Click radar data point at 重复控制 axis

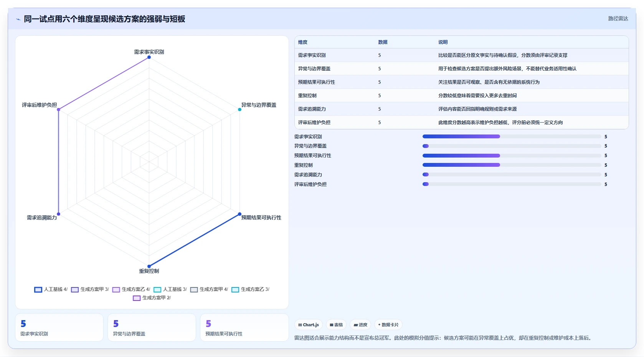(x=149, y=266)
